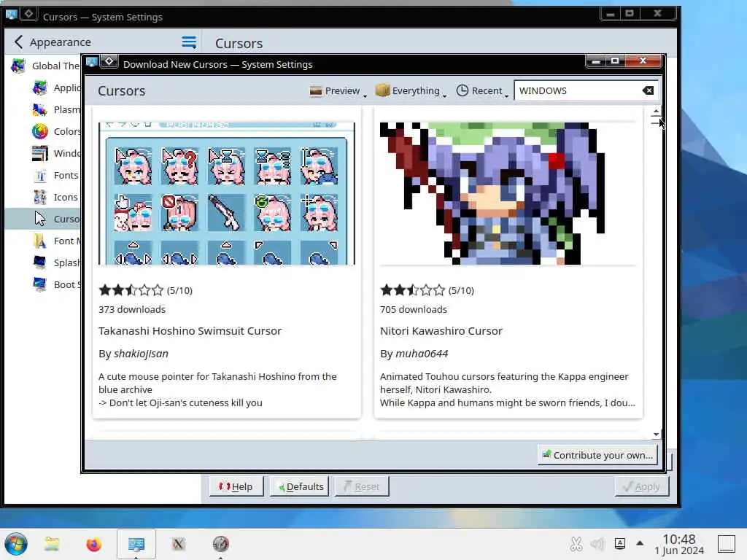Click the Defaults button
747x560 pixels.
tap(300, 486)
